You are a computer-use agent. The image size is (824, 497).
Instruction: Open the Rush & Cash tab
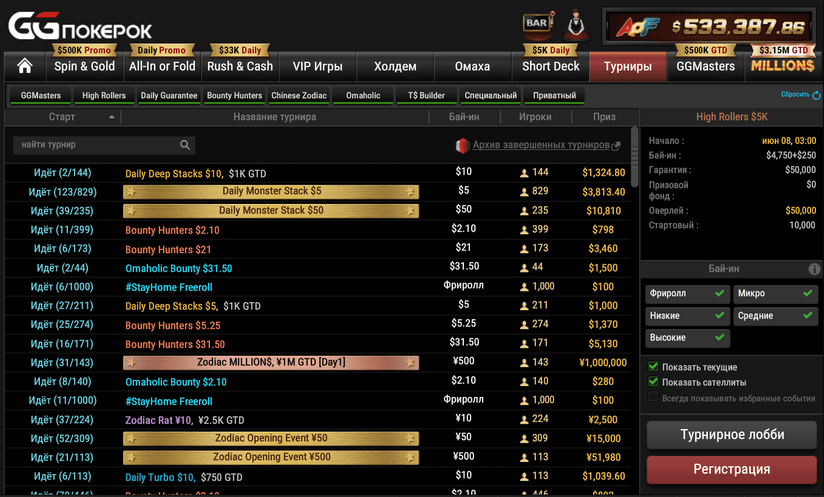[240, 66]
